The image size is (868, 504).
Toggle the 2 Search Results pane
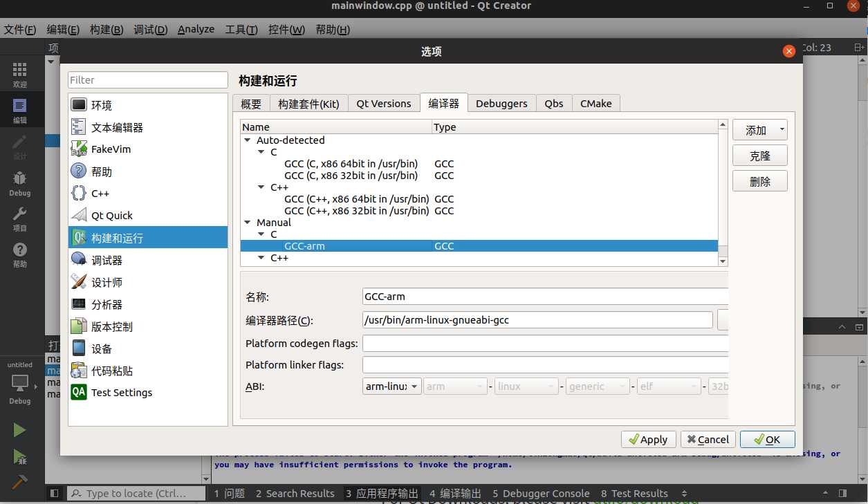click(x=295, y=494)
